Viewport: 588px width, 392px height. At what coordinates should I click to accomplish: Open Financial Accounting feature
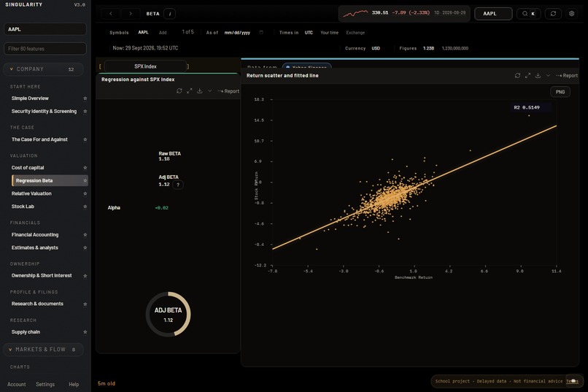35,235
